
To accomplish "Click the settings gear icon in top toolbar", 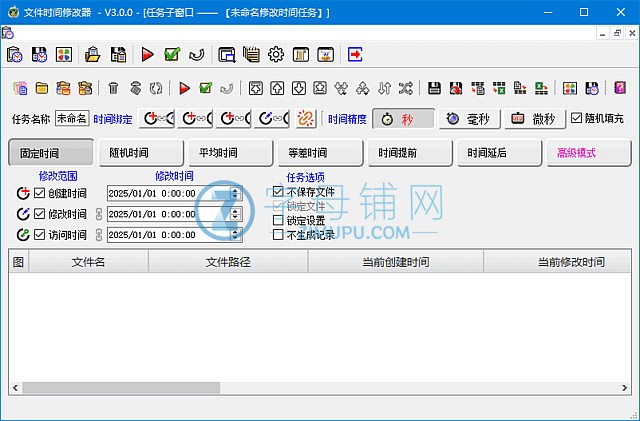I will (276, 54).
